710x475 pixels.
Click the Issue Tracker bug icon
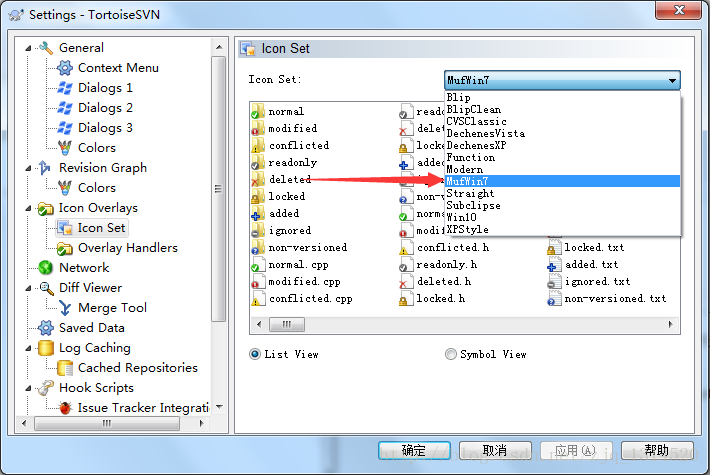tap(65, 408)
